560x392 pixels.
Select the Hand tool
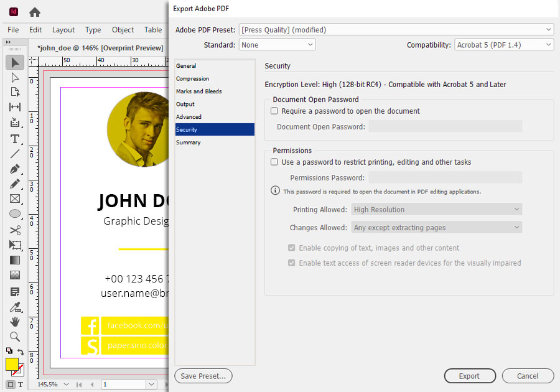[15, 322]
